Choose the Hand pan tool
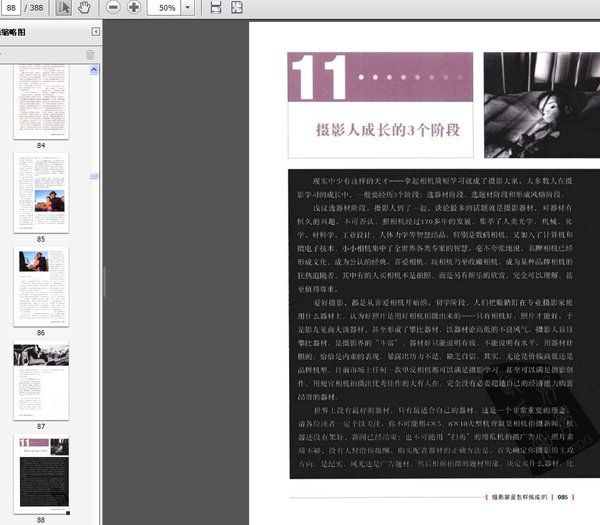 (x=84, y=8)
